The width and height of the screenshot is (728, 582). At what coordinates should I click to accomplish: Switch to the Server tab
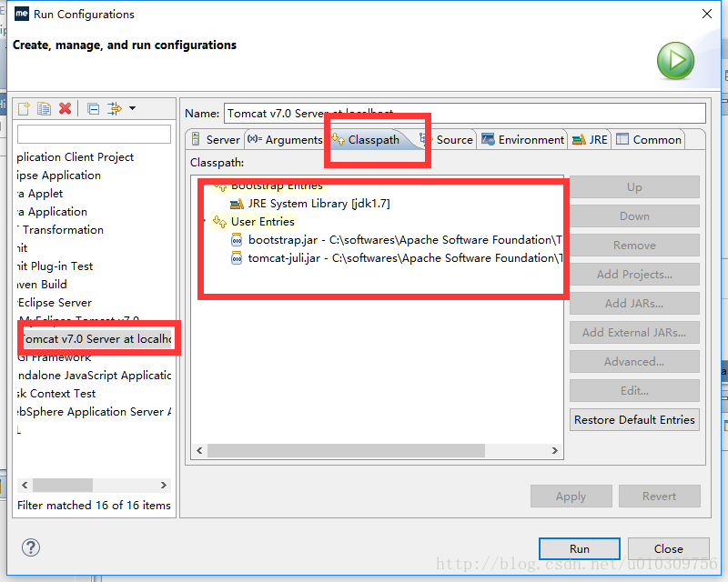pyautogui.click(x=216, y=140)
